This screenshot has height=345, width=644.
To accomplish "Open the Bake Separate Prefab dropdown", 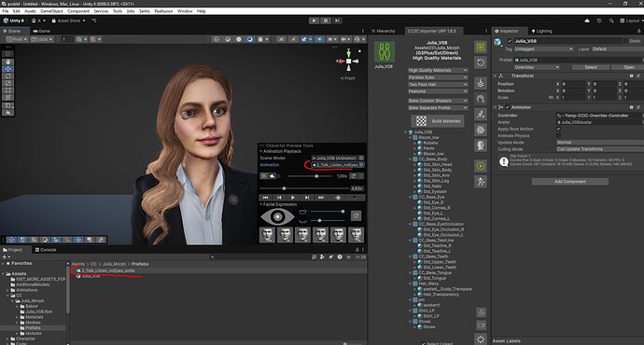I will pyautogui.click(x=438, y=108).
